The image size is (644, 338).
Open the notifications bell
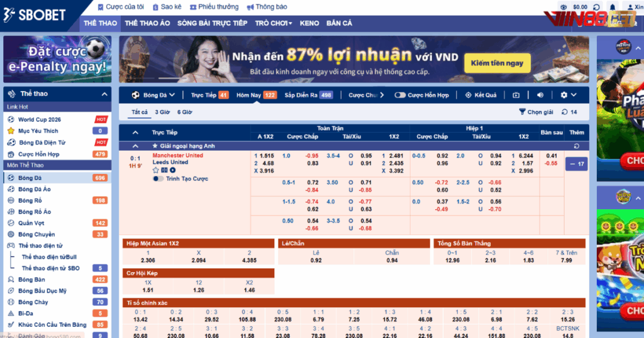tap(613, 7)
